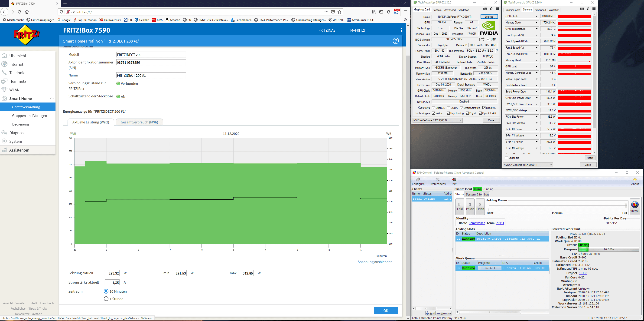Share BIOS icon next to BIOS Version
This screenshot has width=644, height=321.
tap(482, 39)
